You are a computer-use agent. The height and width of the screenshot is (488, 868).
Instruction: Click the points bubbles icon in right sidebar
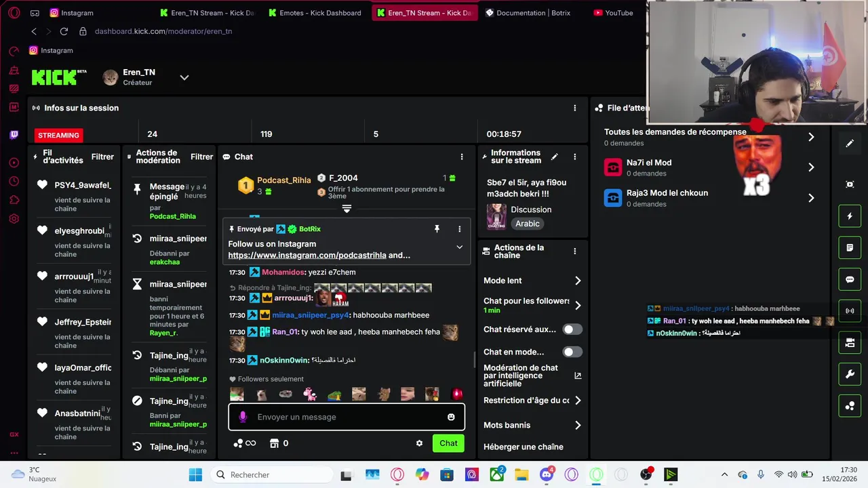point(850,406)
